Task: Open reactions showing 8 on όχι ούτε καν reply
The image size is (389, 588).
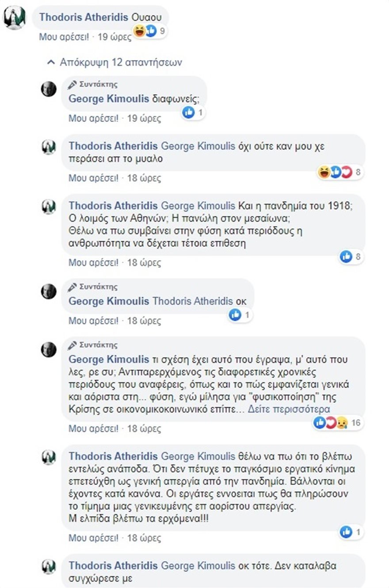Action: 340,172
